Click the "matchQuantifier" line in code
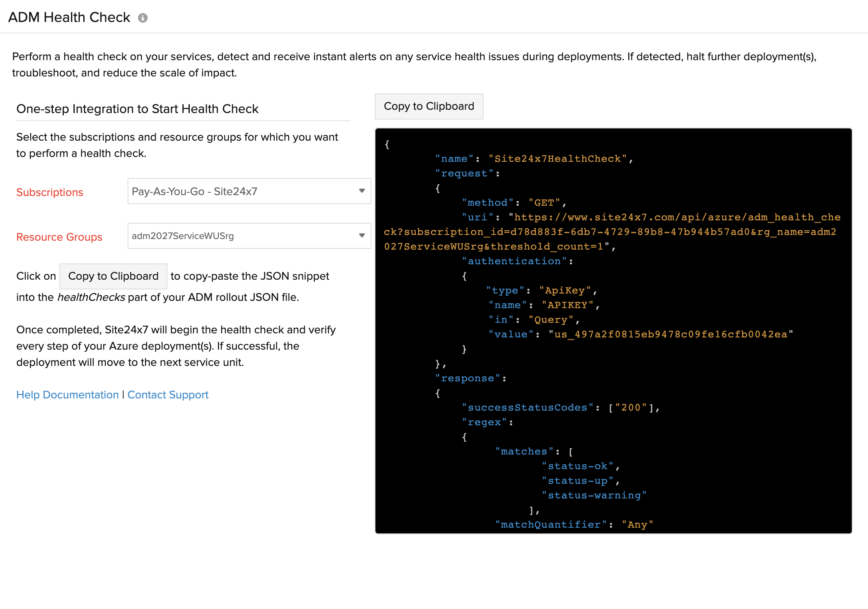This screenshot has height=609, width=868. (574, 524)
